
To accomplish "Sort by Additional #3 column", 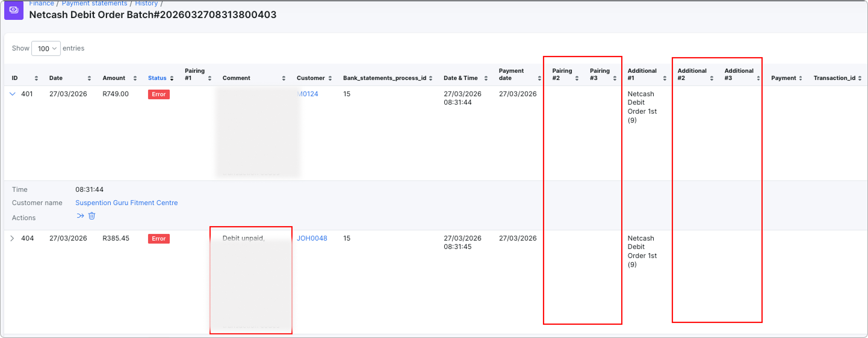I will click(x=743, y=75).
